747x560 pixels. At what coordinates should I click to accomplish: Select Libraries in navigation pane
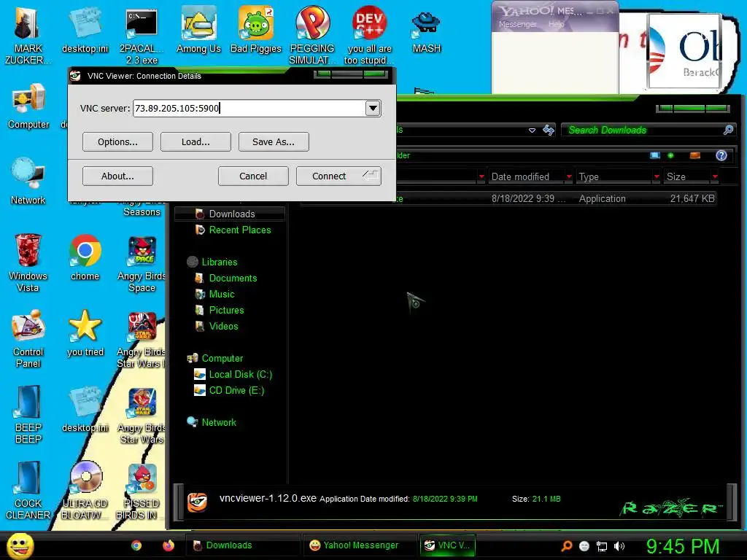click(212, 262)
